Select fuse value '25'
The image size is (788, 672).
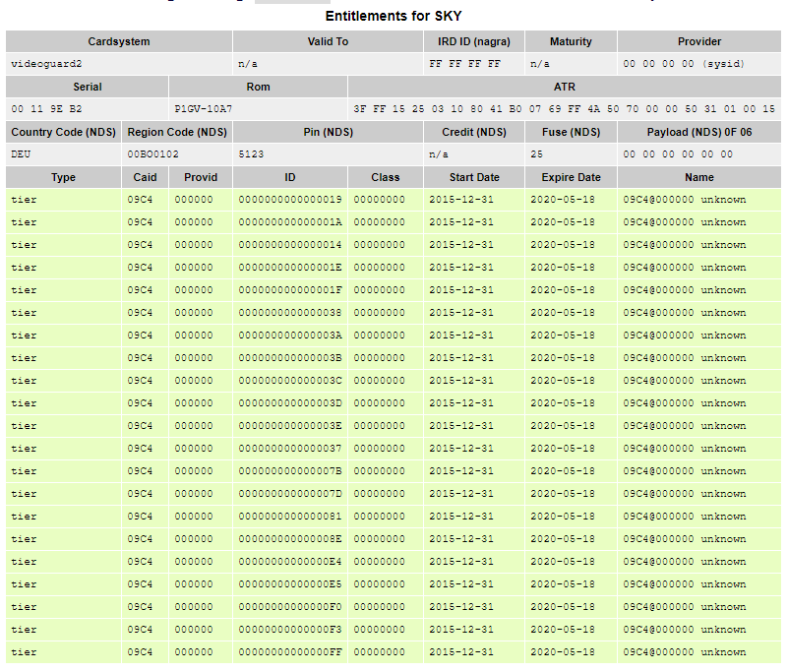tap(537, 154)
